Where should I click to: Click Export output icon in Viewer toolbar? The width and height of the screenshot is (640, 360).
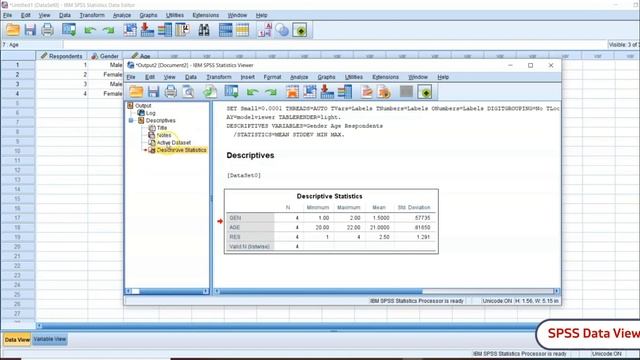[210, 92]
